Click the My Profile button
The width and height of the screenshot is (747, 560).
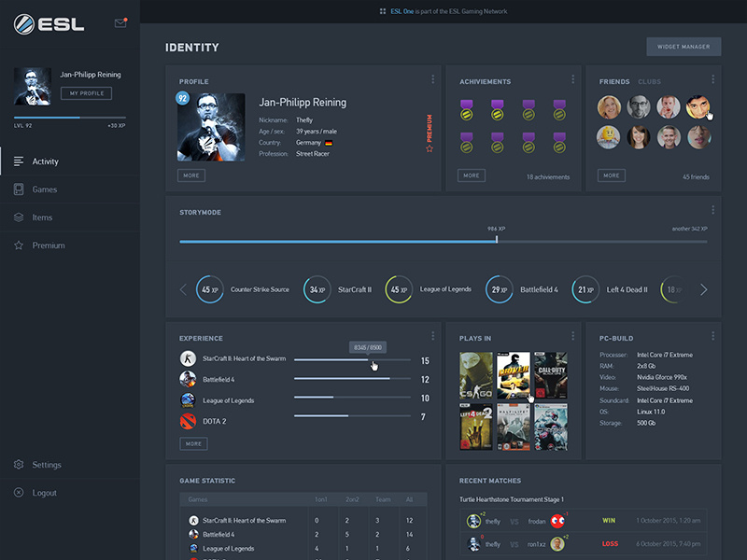pos(86,93)
